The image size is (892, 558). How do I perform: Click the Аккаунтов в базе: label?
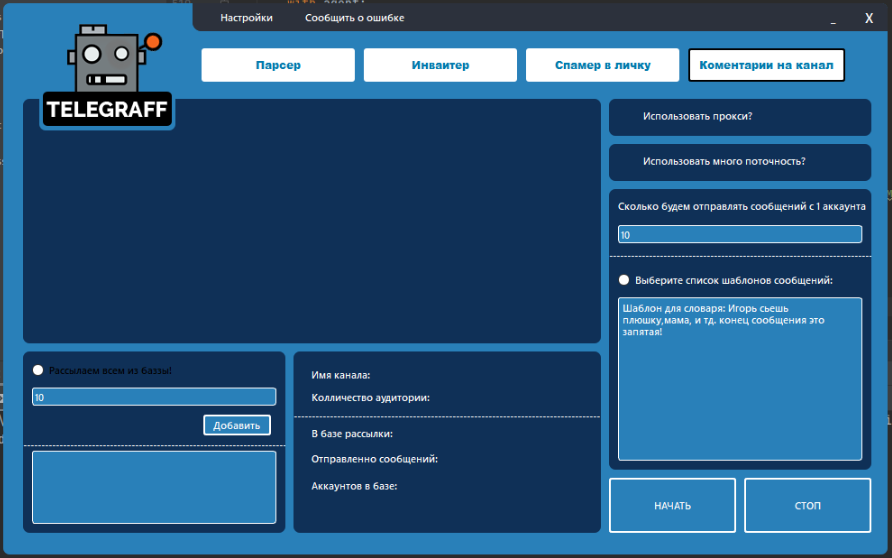354,486
